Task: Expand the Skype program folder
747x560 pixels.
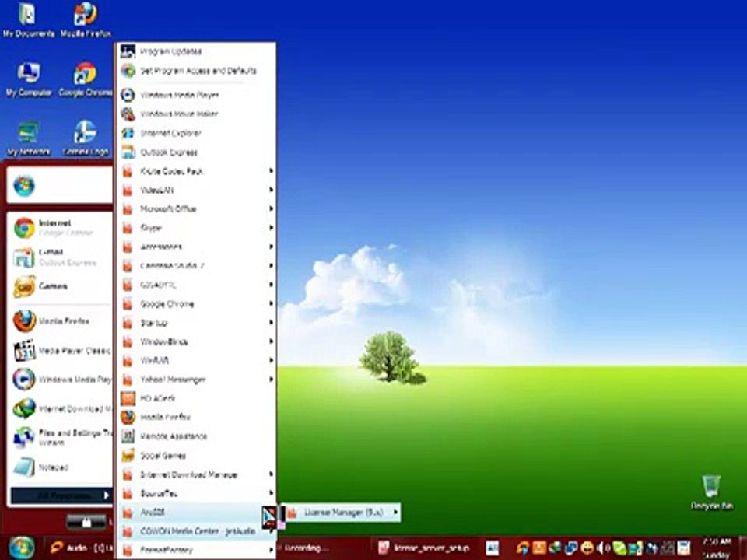Action: [x=195, y=228]
